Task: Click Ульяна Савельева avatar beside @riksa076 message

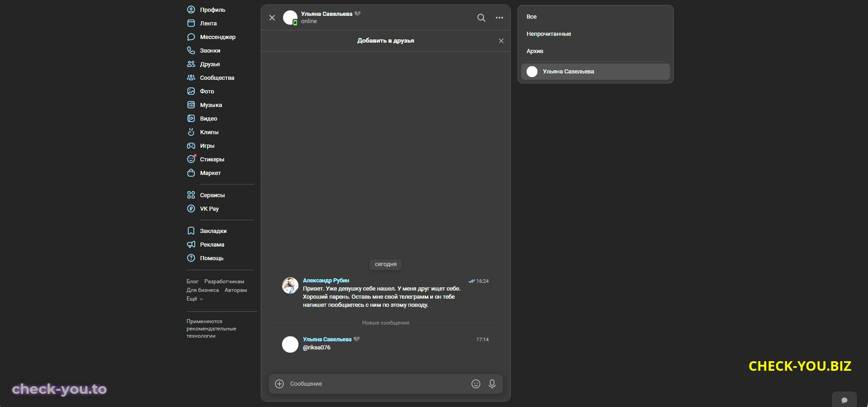Action: pos(290,344)
